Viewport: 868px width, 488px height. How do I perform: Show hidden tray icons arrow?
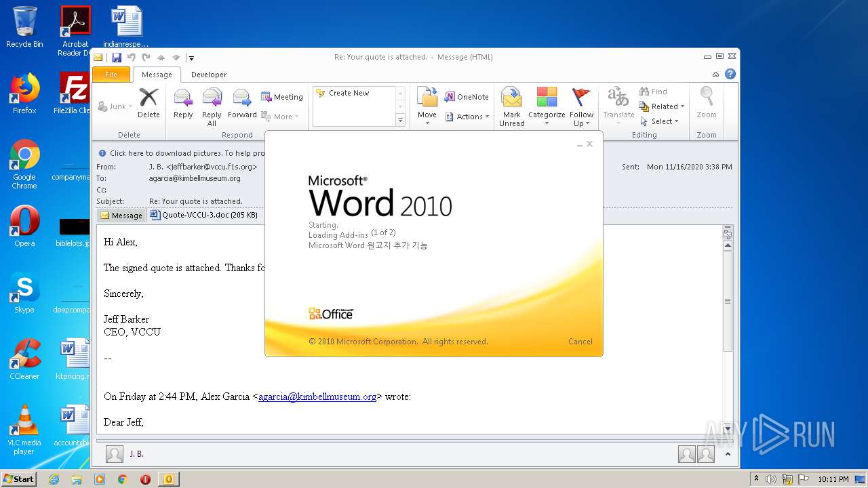point(757,479)
